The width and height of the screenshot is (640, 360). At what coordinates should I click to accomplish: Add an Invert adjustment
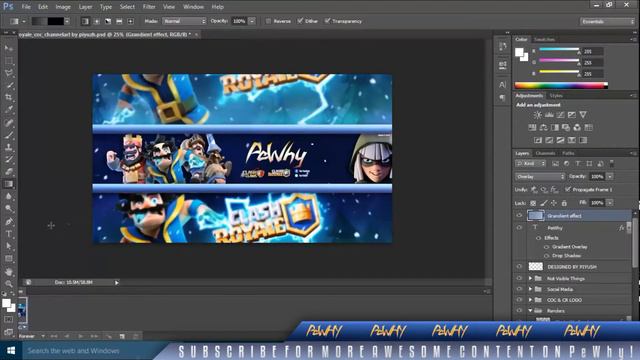(x=538, y=140)
